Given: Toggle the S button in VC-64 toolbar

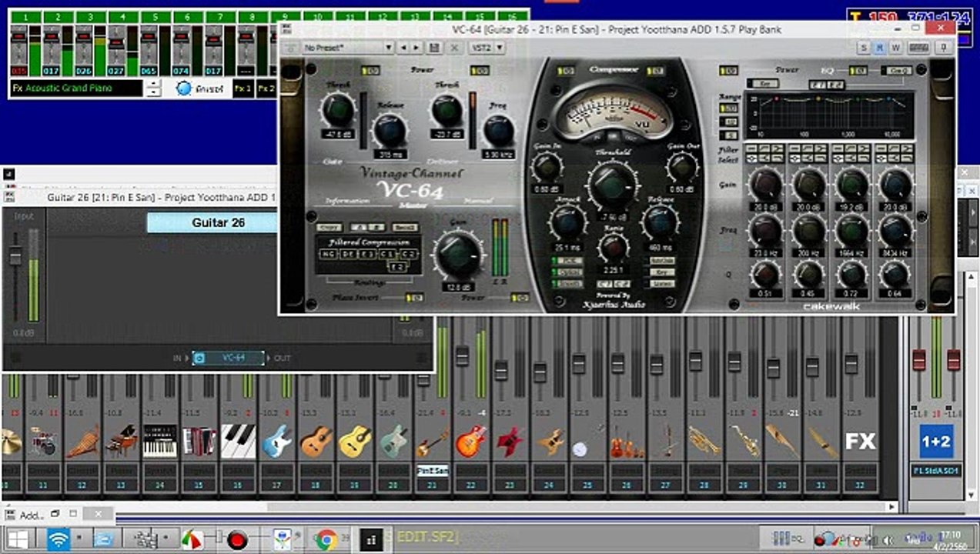Looking at the screenshot, I should click(x=865, y=48).
